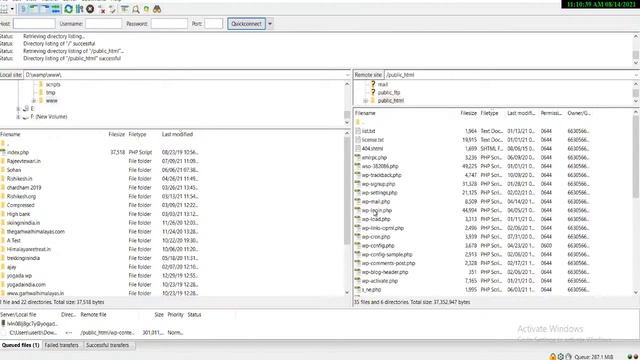Select wp-login.php in remote list
Screen dimensions: 640x360
click(377, 211)
